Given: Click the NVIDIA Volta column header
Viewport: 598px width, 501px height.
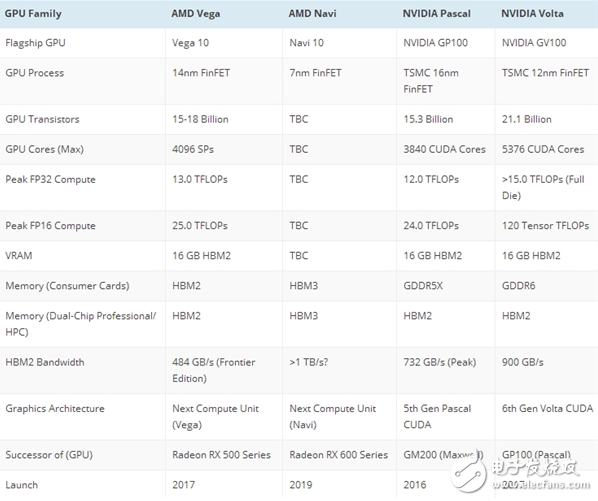Looking at the screenshot, I should (x=532, y=14).
